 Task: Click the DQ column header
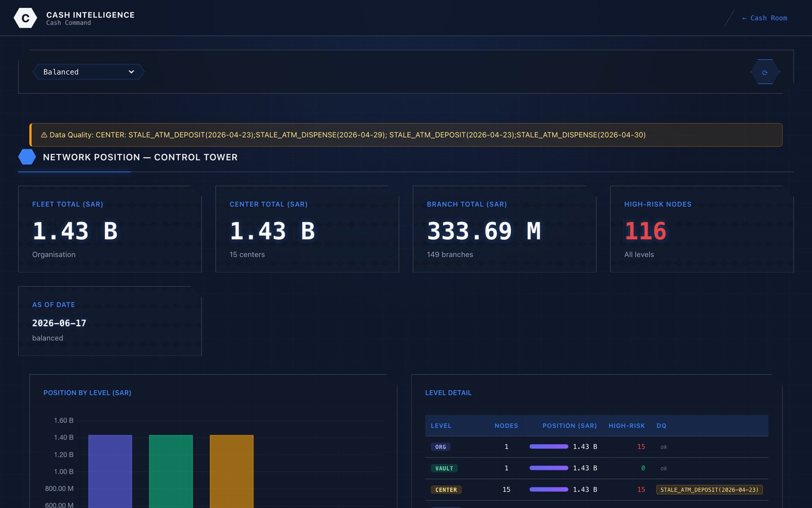tap(661, 426)
